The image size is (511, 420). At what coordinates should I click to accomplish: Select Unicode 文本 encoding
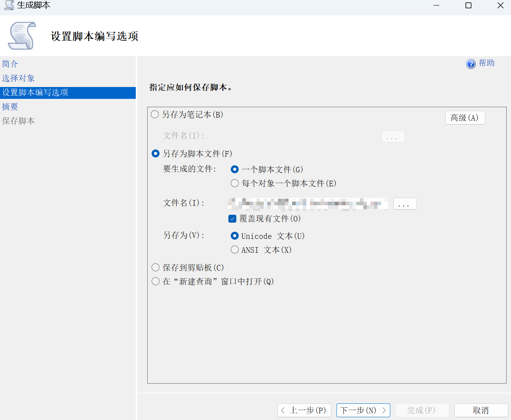tap(235, 236)
